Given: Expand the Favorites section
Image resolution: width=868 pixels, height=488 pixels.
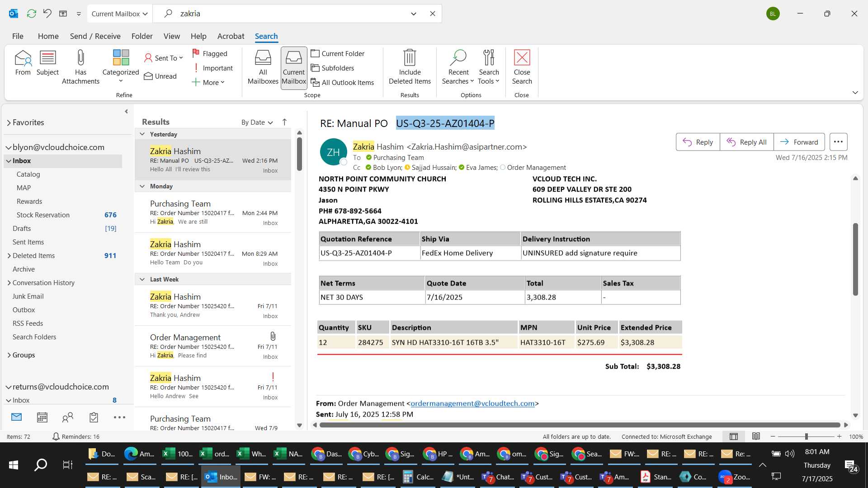Looking at the screenshot, I should tap(9, 122).
